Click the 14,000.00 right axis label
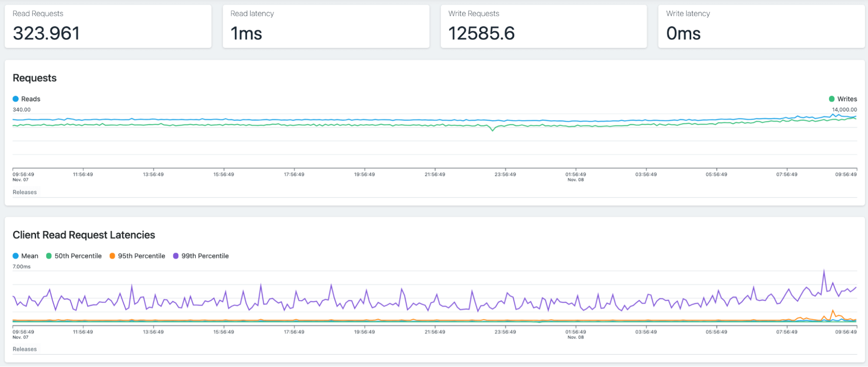 (x=844, y=110)
